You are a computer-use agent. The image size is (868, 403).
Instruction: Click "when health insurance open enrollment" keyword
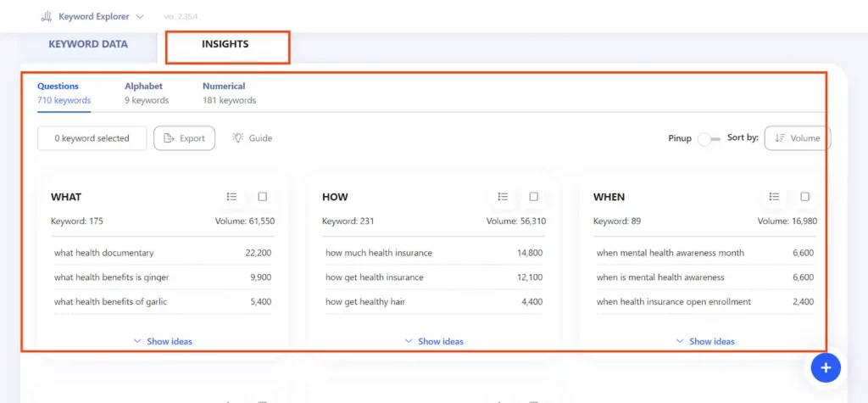674,301
